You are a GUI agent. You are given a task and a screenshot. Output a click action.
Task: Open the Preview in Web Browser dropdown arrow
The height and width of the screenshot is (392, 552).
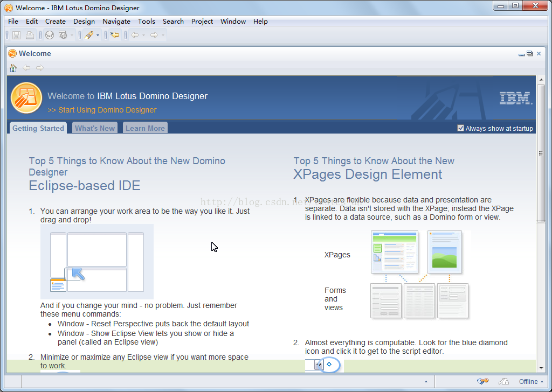click(72, 35)
